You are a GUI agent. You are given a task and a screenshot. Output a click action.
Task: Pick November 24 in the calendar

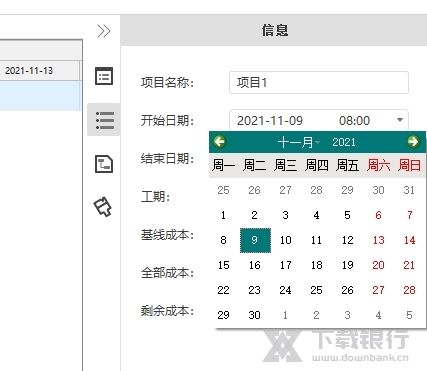coord(286,290)
